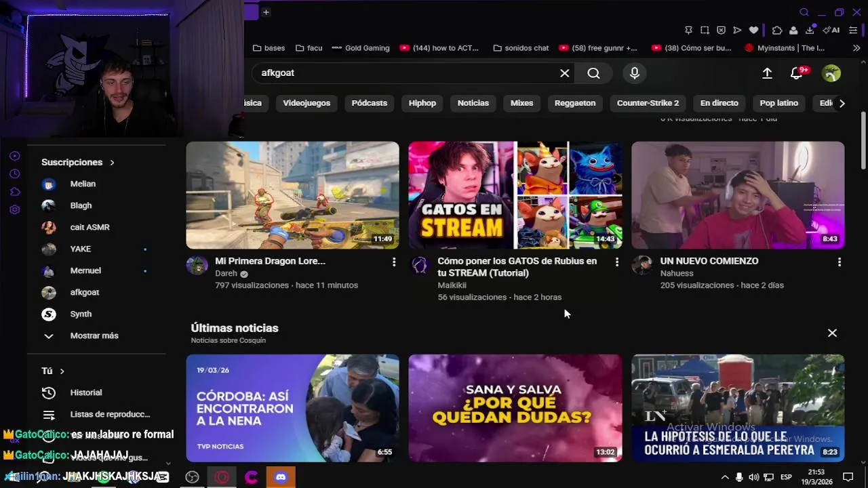Add page to favorites with heart icon
The image size is (868, 488).
[753, 30]
